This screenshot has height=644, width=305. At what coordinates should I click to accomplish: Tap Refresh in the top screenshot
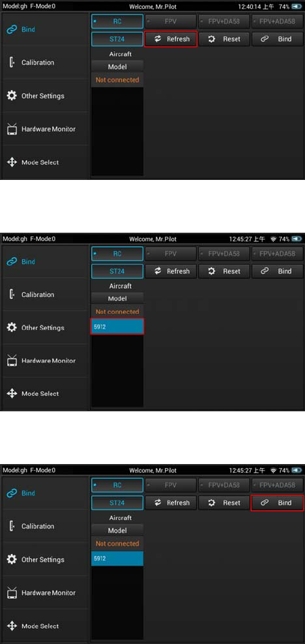point(171,39)
